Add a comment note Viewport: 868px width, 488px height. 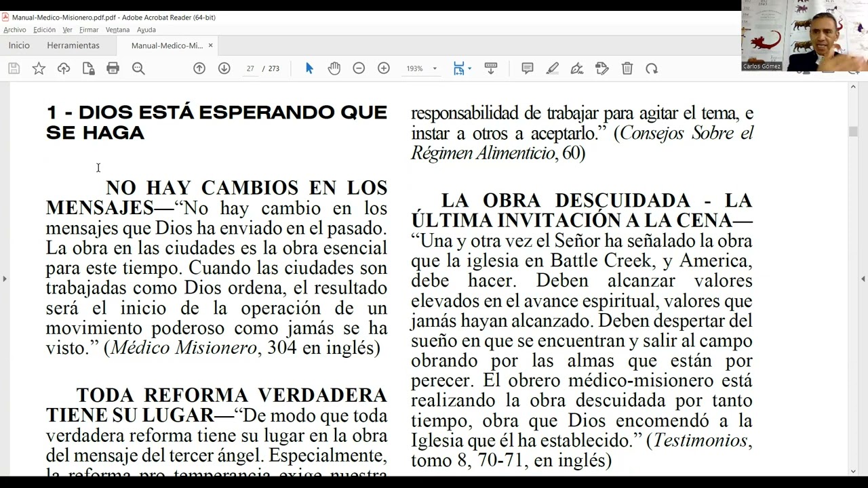[x=528, y=68]
